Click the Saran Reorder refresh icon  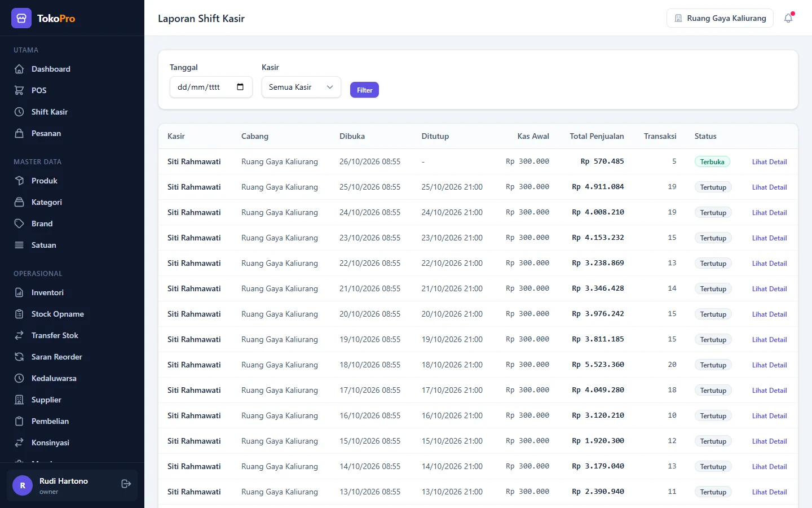pos(19,357)
